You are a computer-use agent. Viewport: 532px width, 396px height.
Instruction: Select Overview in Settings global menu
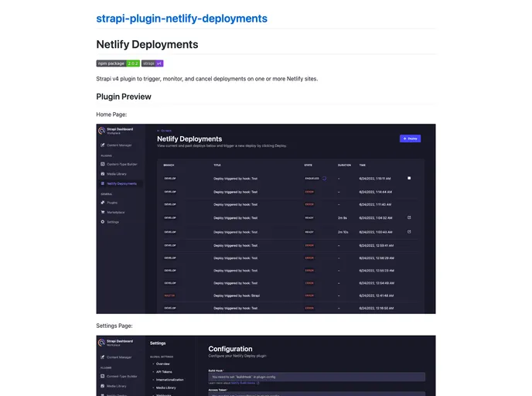click(x=162, y=364)
